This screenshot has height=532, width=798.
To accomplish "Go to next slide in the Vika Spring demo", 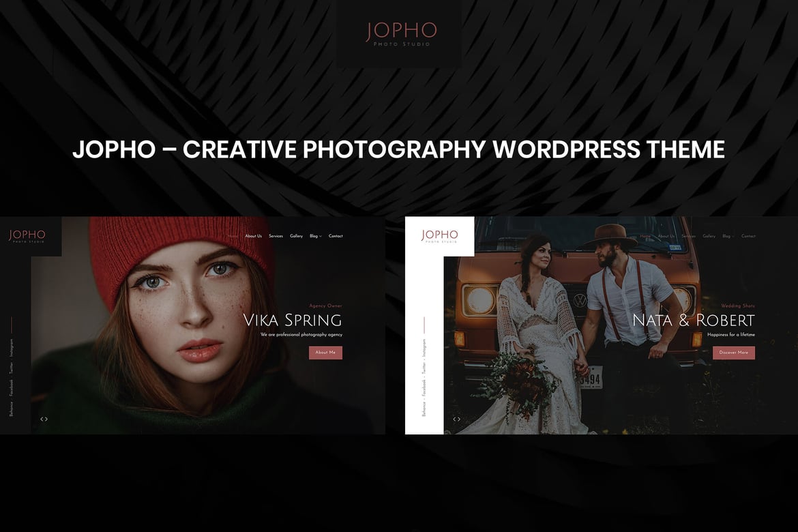I will point(46,419).
